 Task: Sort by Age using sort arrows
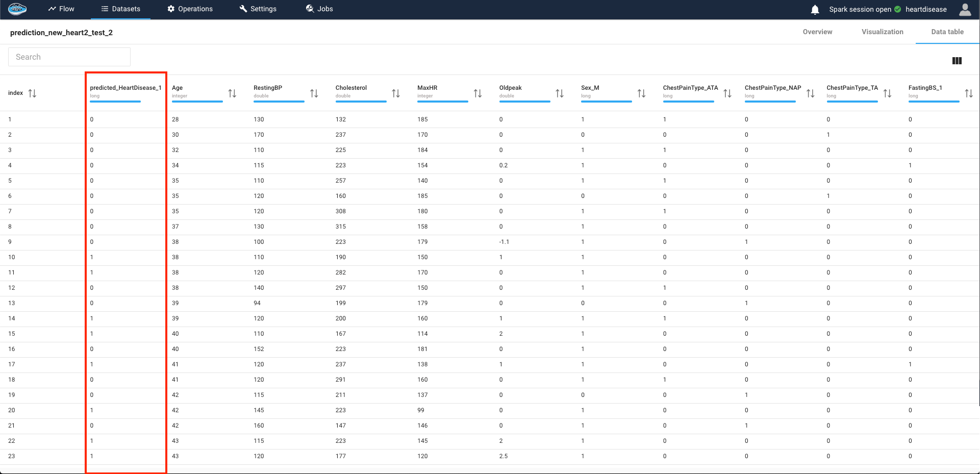coord(232,93)
